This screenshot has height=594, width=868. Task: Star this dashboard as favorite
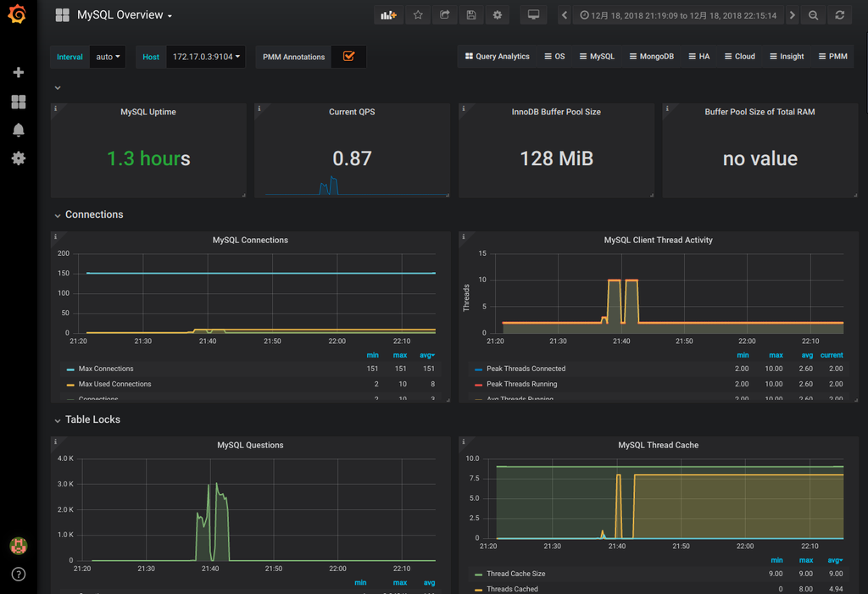pos(418,15)
